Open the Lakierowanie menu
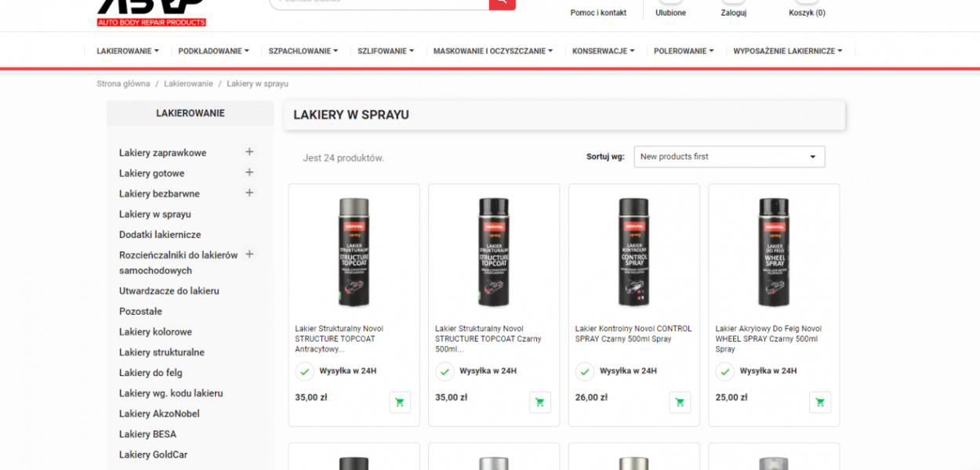The height and width of the screenshot is (470, 980). tap(128, 51)
